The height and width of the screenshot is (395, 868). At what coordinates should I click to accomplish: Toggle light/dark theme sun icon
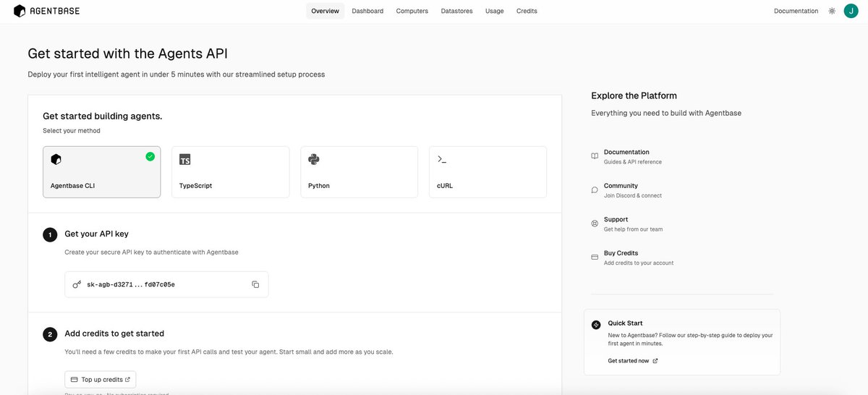point(832,11)
